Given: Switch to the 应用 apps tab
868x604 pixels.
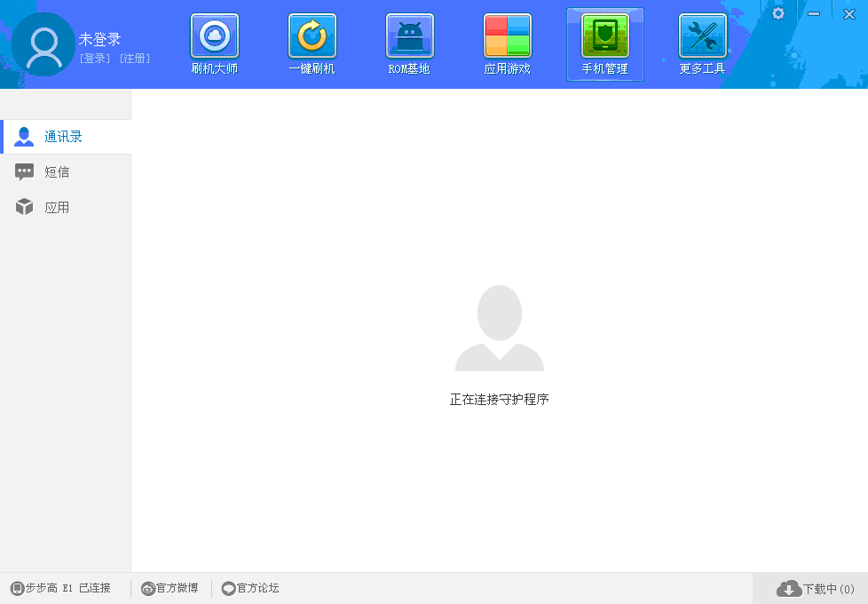Looking at the screenshot, I should point(66,207).
